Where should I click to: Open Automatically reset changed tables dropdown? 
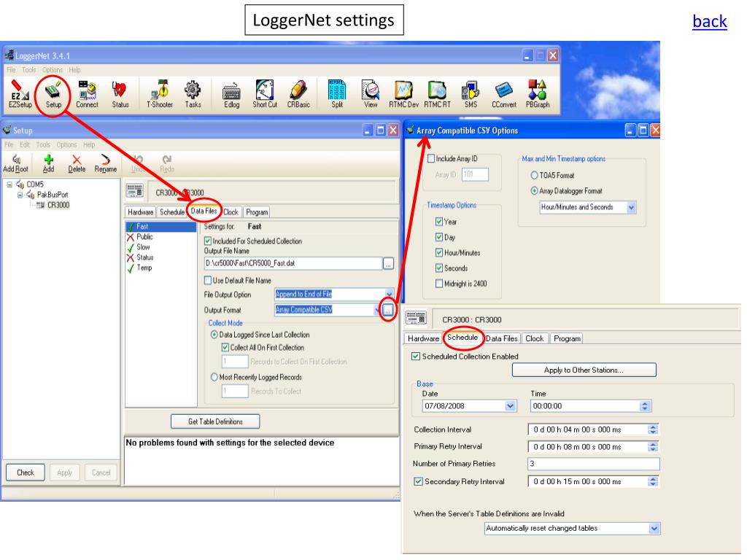coord(654,529)
